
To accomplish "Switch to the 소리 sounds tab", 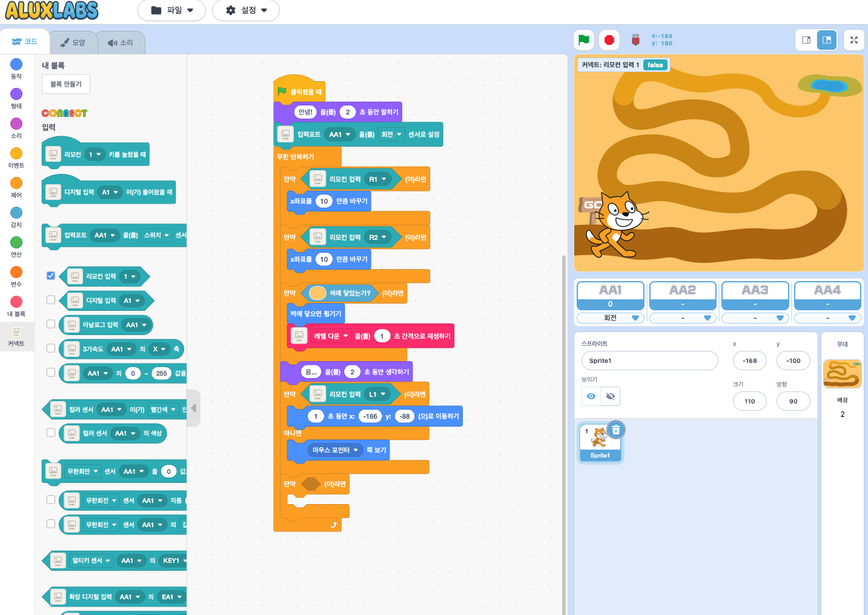I will coord(121,42).
